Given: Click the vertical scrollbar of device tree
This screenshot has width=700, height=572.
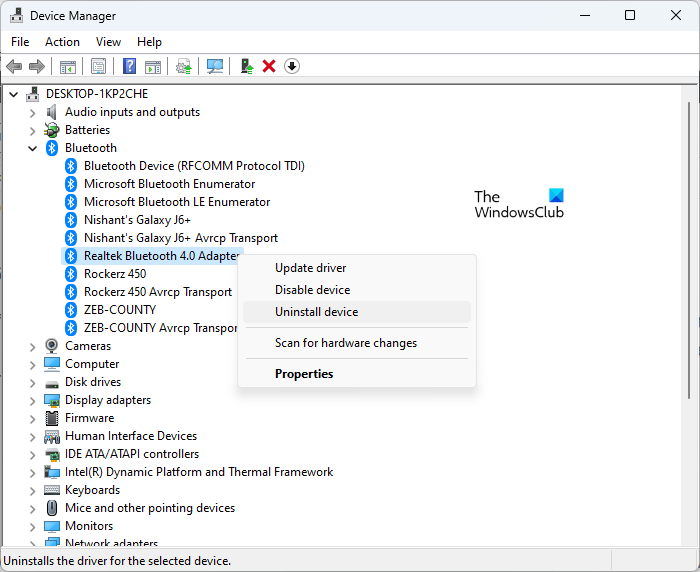Looking at the screenshot, I should tap(689, 250).
